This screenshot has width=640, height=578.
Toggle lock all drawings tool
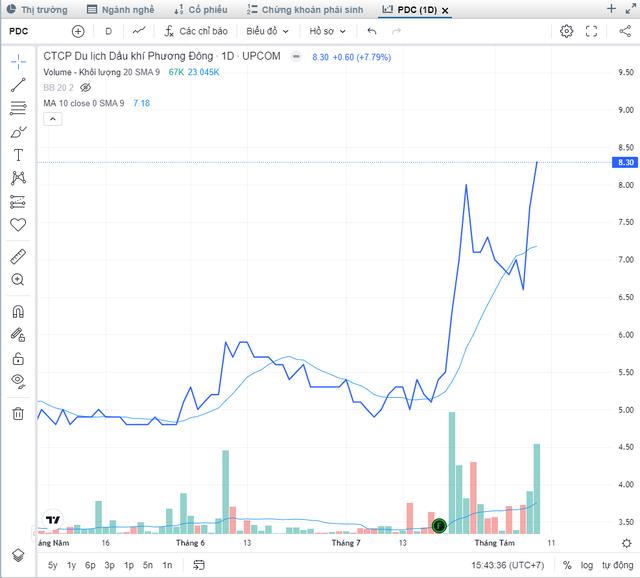coord(18,358)
